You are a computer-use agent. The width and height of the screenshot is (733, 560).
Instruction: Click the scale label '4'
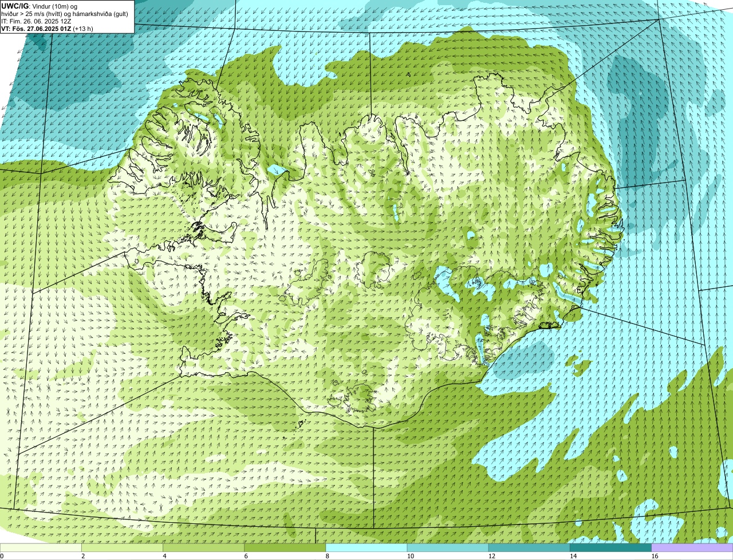pos(164,556)
